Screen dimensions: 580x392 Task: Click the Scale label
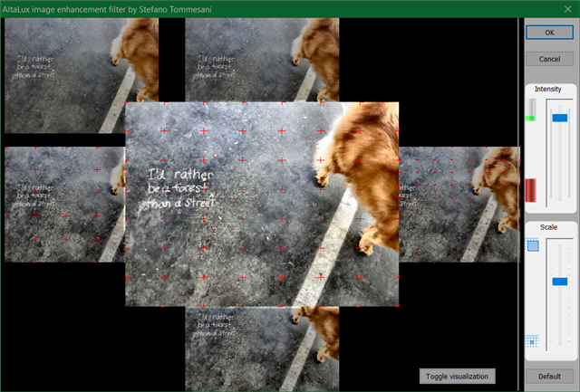click(x=548, y=227)
